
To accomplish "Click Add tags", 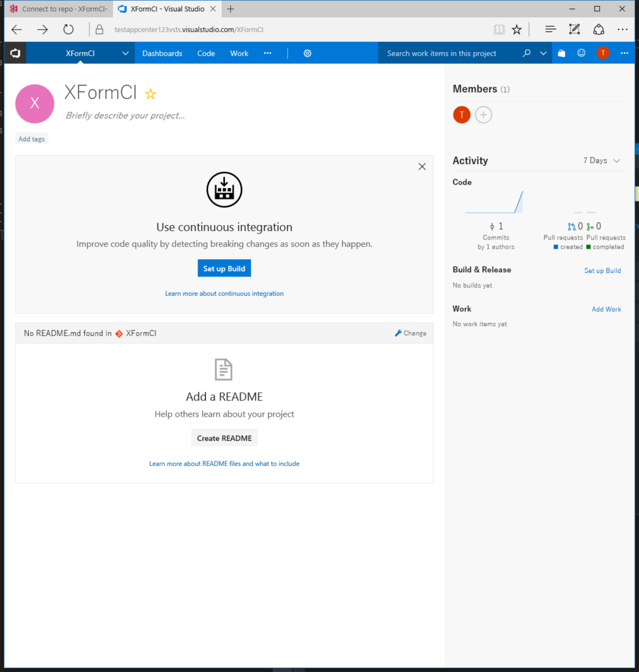I will point(31,139).
